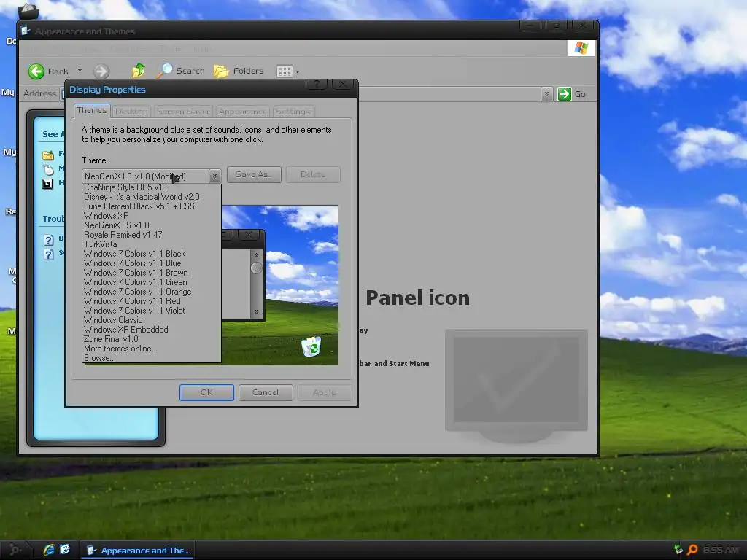Click the Display Properties help question-mark button
Screen dimensions: 747x560
click(x=317, y=85)
